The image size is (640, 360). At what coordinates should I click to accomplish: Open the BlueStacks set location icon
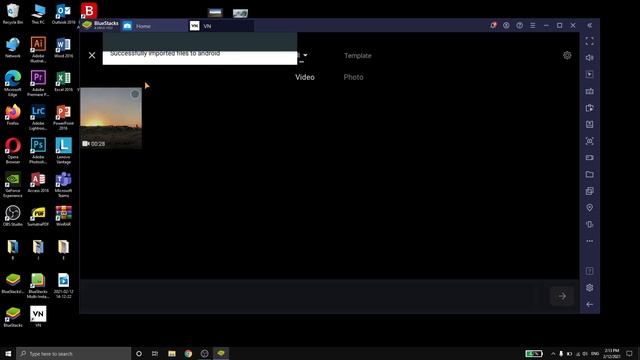[589, 208]
